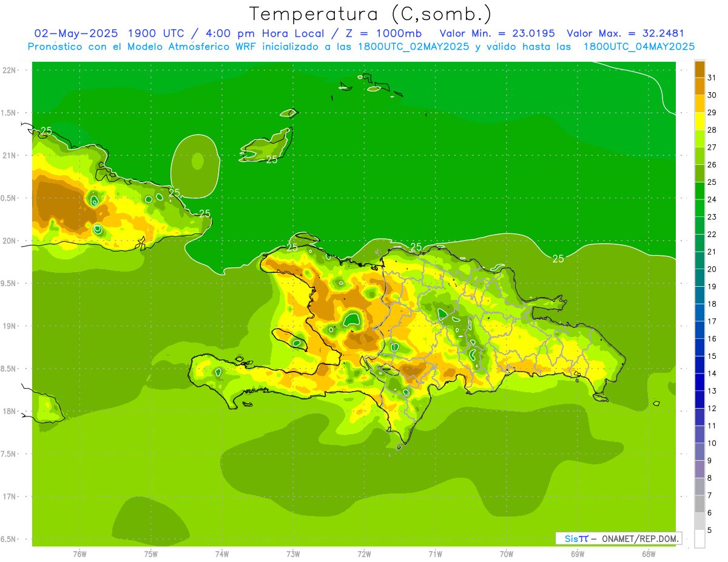Click the yellow legend swatch between 28 and 29
Screen dimensions: 728x562
click(x=699, y=121)
